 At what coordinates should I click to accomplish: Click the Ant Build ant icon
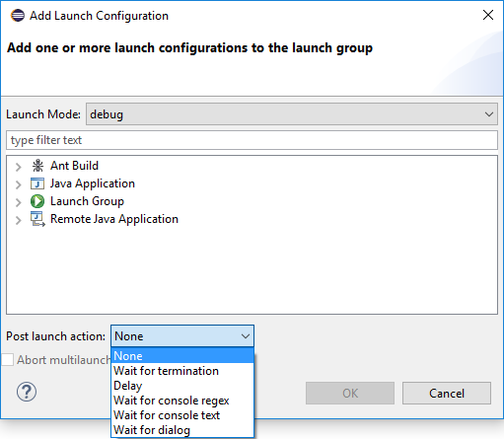[x=37, y=166]
